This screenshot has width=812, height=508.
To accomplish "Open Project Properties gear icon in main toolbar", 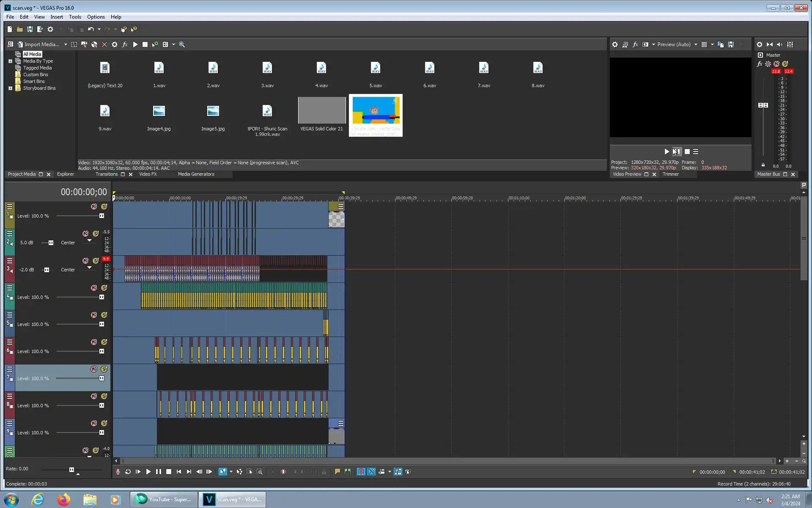I will [50, 29].
